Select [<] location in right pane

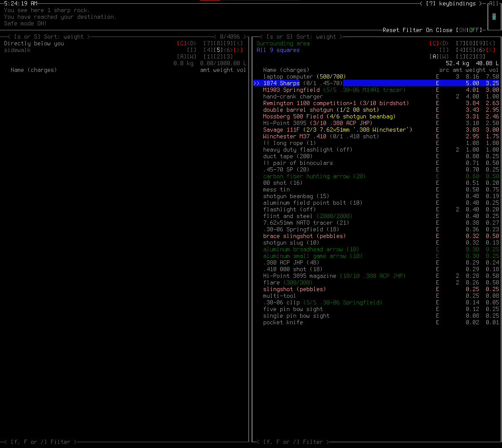click(491, 43)
